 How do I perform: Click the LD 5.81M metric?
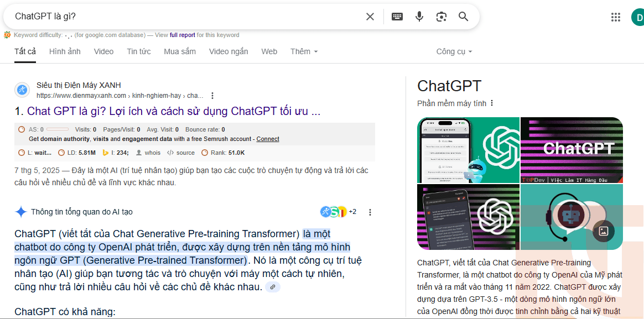(77, 153)
